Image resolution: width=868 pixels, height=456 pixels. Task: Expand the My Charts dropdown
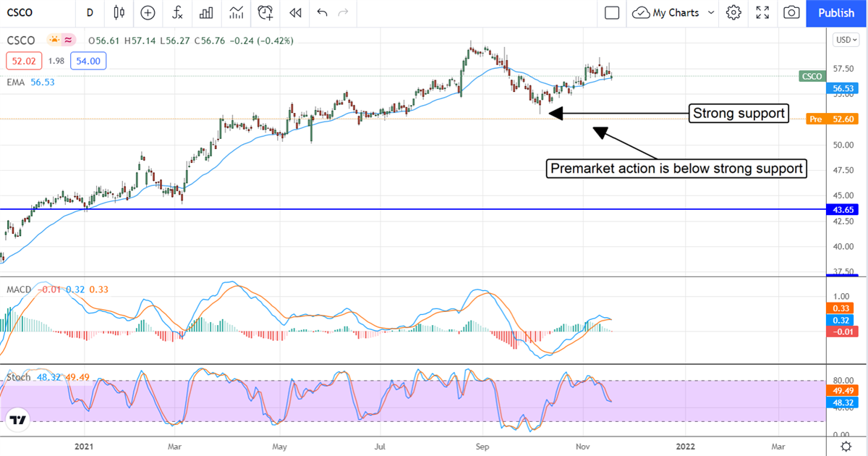point(673,12)
